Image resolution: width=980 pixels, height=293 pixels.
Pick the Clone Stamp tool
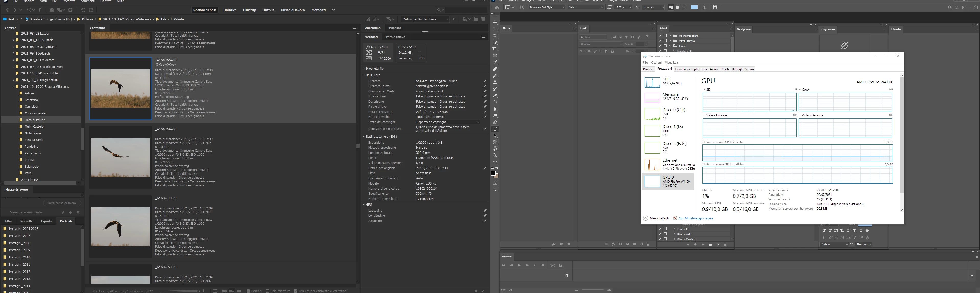(x=495, y=82)
